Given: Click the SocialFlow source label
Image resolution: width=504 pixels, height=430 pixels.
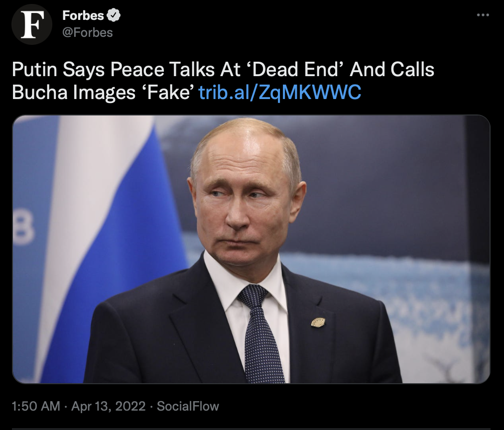Looking at the screenshot, I should click(188, 406).
